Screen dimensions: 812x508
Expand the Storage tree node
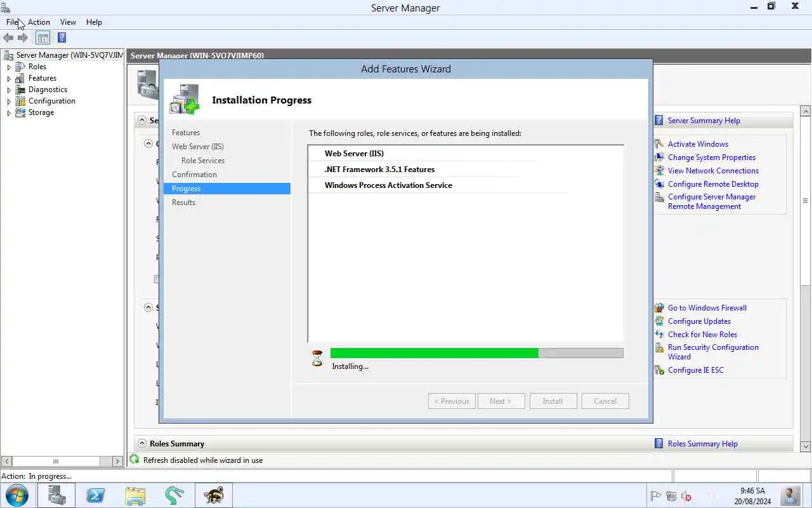(9, 113)
